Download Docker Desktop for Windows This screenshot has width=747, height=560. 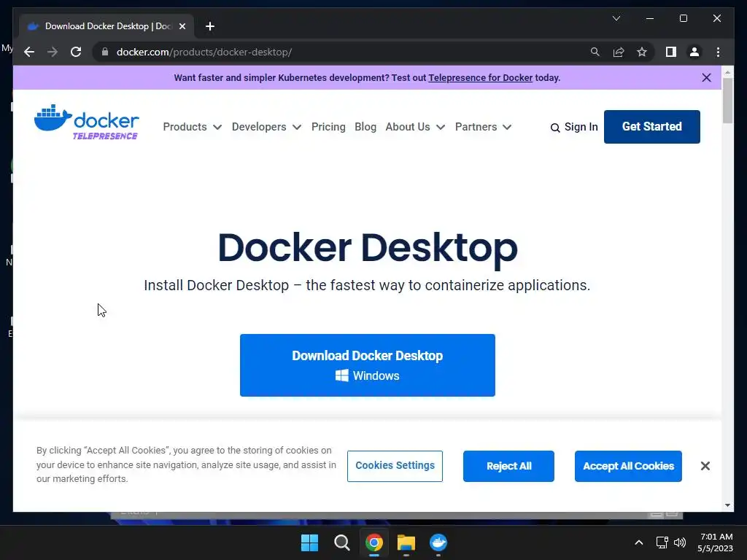[368, 365]
